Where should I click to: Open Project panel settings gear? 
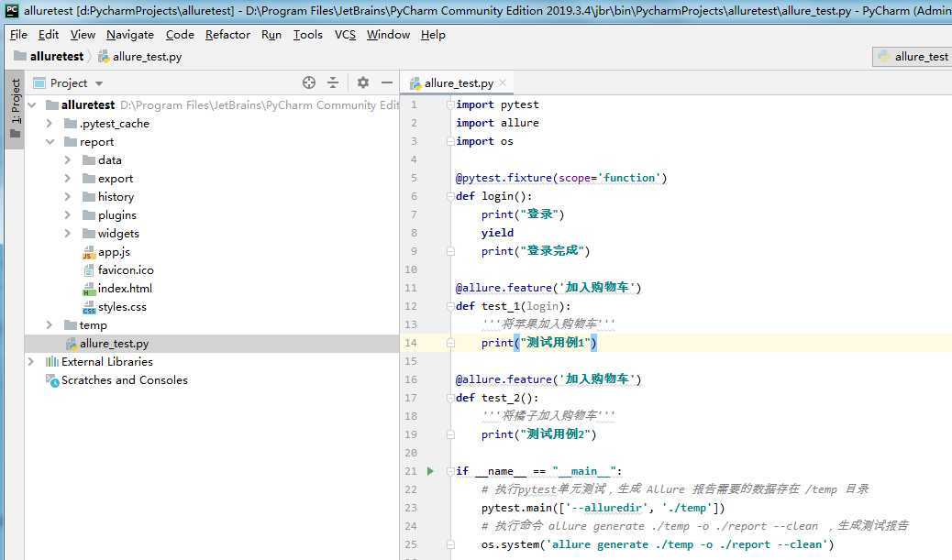coord(363,82)
